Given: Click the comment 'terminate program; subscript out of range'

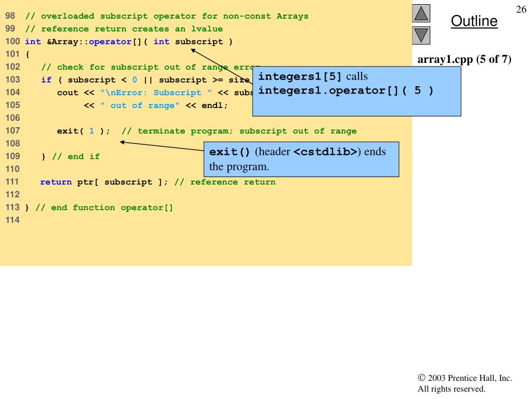Looking at the screenshot, I should (x=239, y=131).
